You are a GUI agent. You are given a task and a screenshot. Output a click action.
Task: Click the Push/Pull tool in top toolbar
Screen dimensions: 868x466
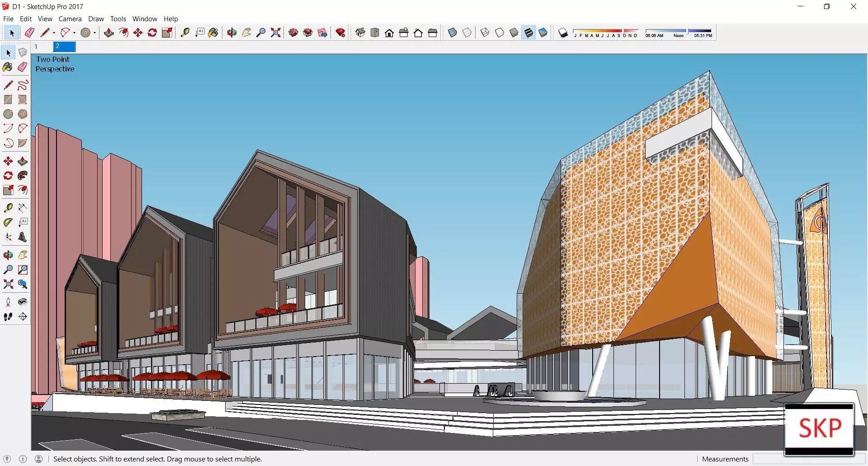[x=109, y=33]
